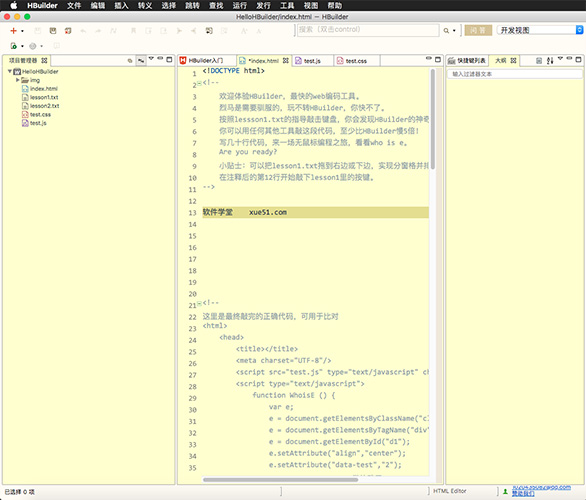Click the green user icon in status bar
This screenshot has height=500, width=586.
505,491
